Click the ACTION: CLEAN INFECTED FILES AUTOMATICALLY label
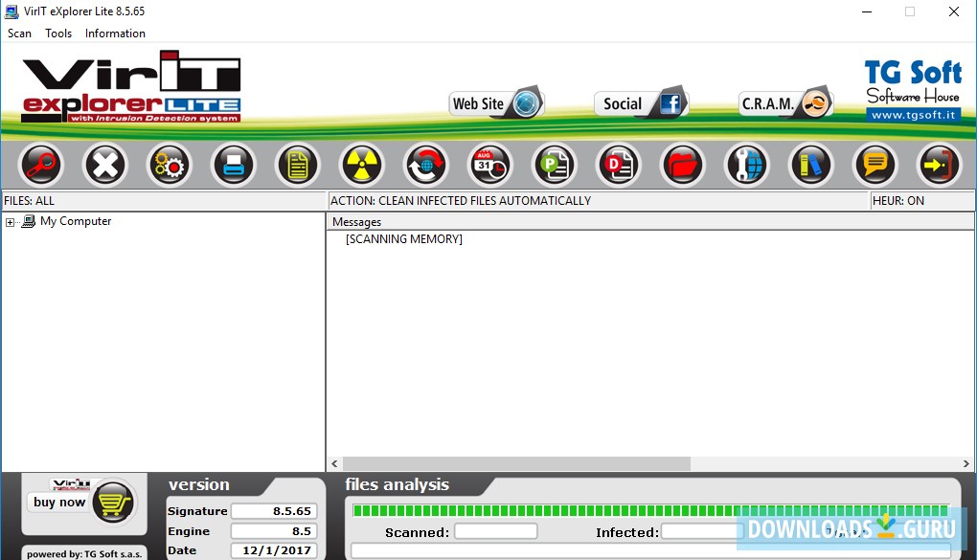The height and width of the screenshot is (560, 977). [461, 201]
